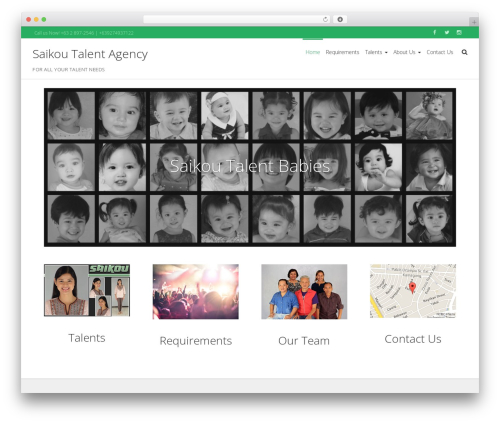Open the Requirements menu item
Image resolution: width=500 pixels, height=423 pixels.
342,52
